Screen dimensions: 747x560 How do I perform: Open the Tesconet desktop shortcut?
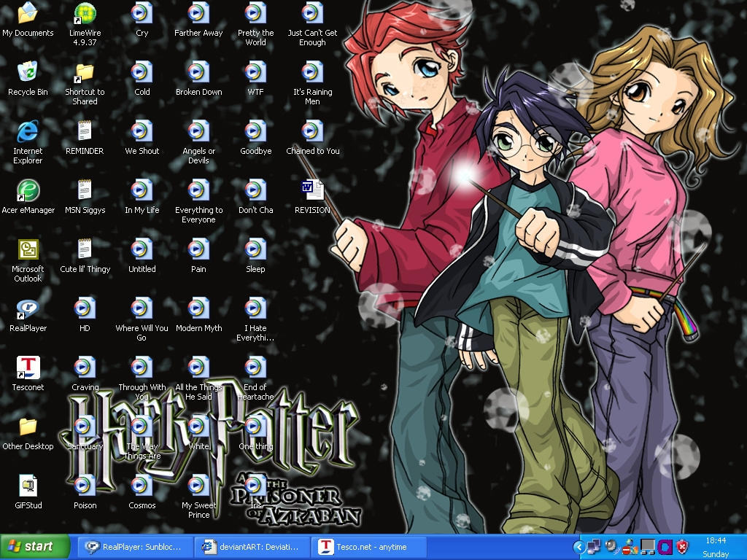[28, 367]
